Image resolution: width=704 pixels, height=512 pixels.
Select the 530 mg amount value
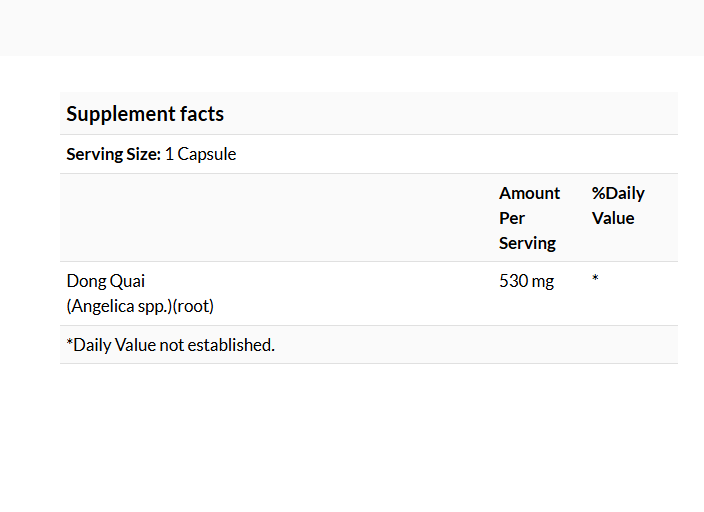(x=526, y=281)
